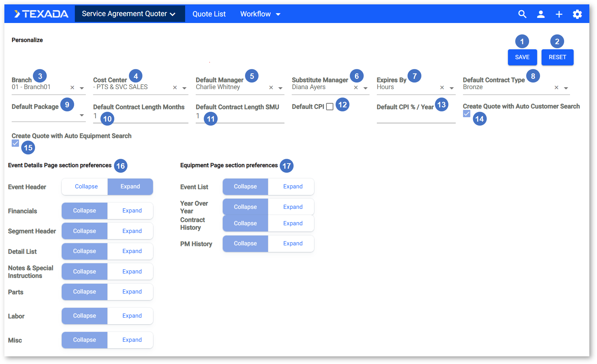Viewport: 597px width, 364px height.
Task: Click the SAVE button
Action: point(522,57)
